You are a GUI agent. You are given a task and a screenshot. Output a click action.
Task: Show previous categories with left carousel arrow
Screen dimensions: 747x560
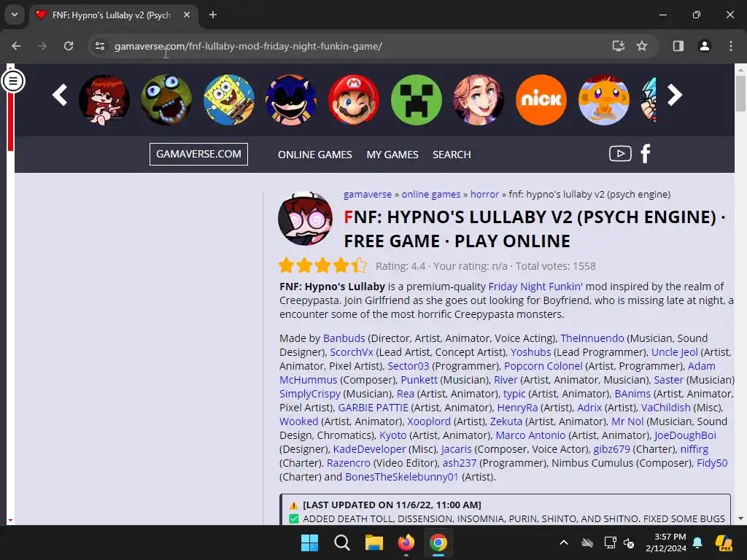[x=60, y=95]
